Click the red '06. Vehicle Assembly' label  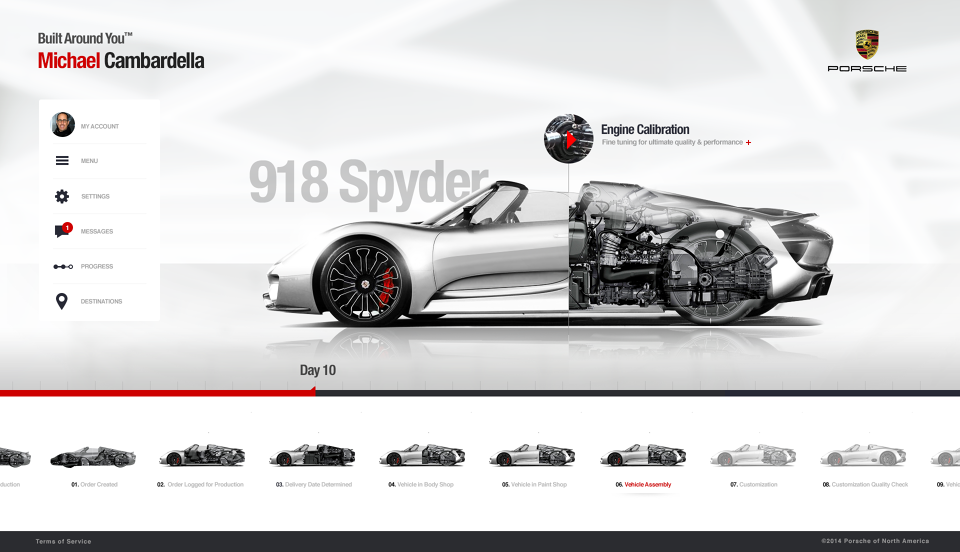(643, 485)
